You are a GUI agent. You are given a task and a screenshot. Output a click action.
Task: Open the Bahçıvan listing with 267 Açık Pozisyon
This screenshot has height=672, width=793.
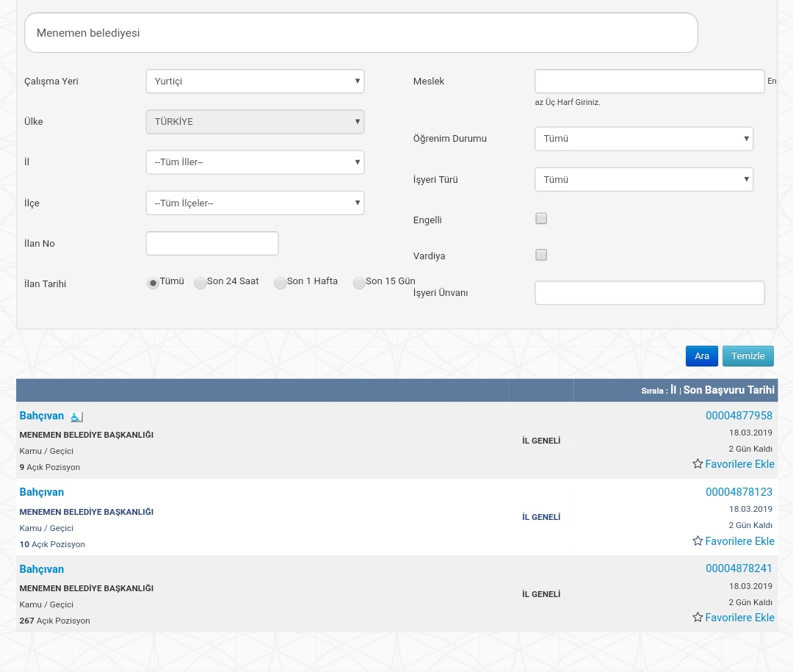coord(41,568)
